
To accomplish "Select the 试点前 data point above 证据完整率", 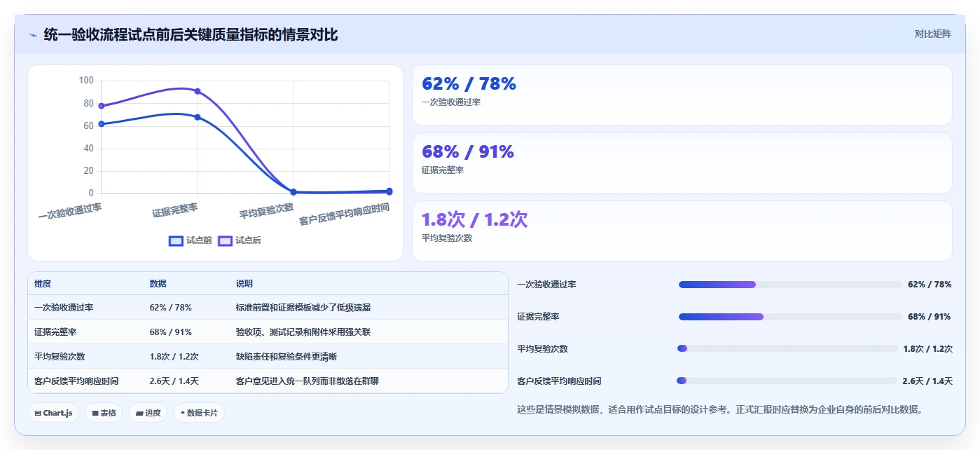I will (x=198, y=117).
